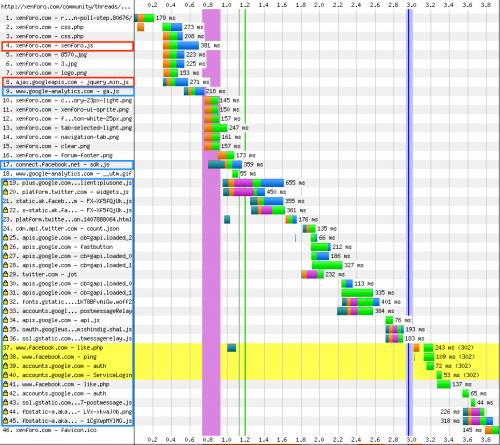The image size is (500, 445).
Task: Select request 18 google-analytics __utm.gif
Action: [67, 174]
